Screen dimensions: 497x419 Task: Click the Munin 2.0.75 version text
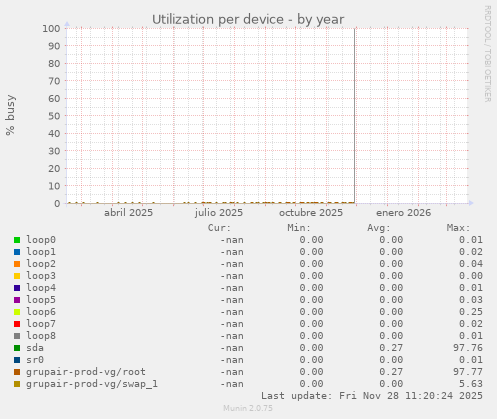click(248, 408)
